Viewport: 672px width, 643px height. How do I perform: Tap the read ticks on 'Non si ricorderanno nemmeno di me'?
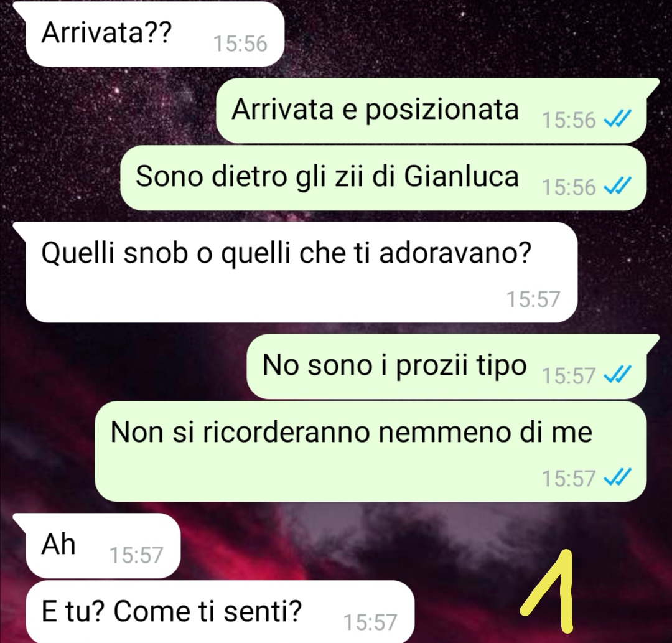tap(617, 476)
